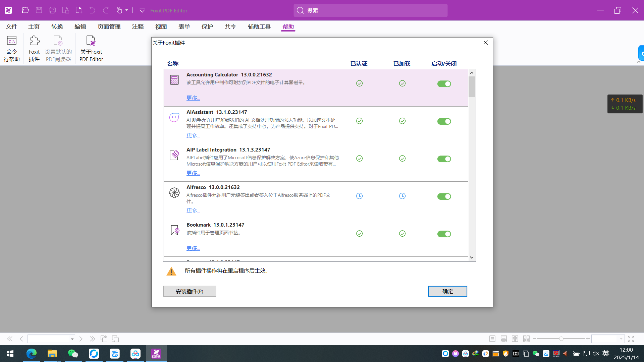Go to the next page arrow
Image resolution: width=644 pixels, height=362 pixels.
81,339
